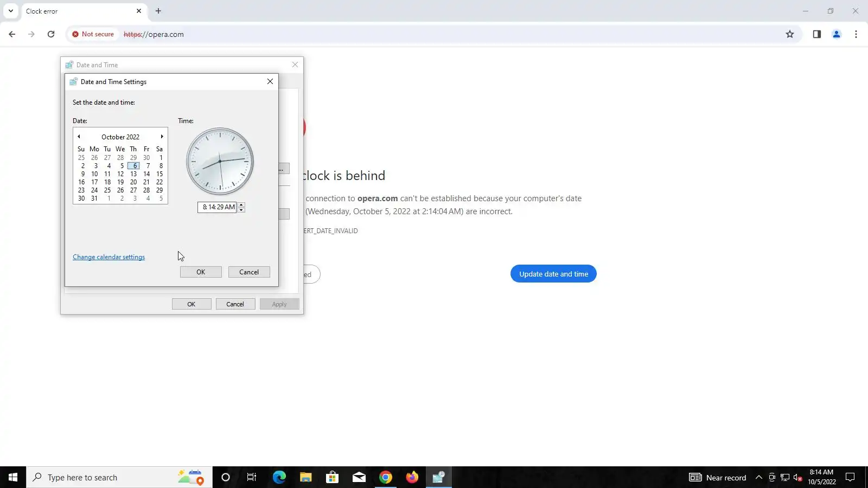Viewport: 868px width, 488px height.
Task: Open the network tray icon
Action: [x=785, y=477]
